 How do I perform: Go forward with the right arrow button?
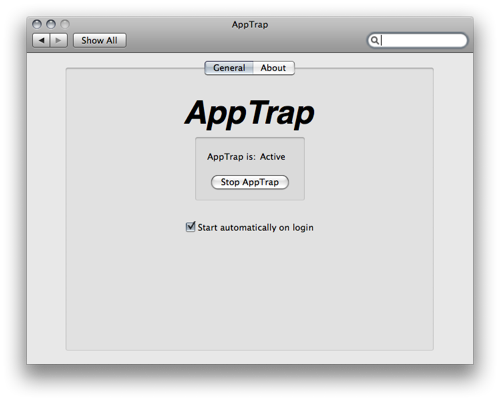[59, 41]
